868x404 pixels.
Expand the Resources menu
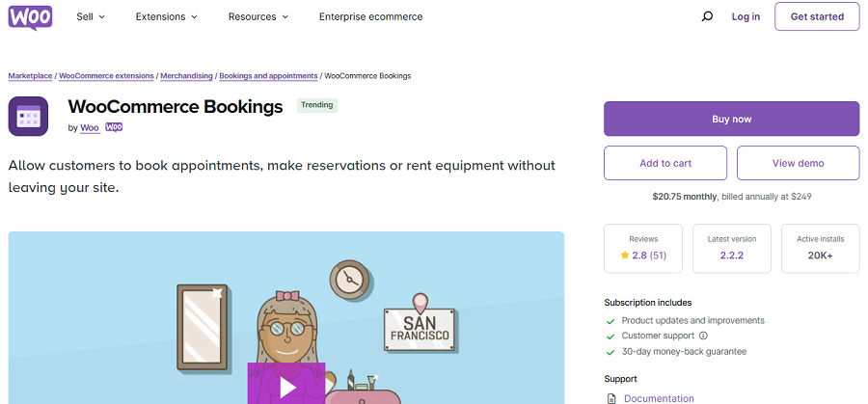coord(258,16)
